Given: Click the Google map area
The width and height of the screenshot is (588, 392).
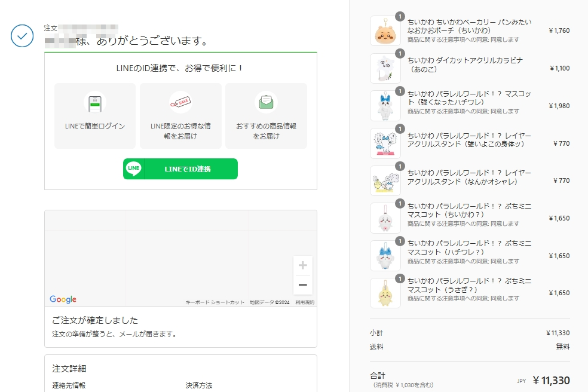Looking at the screenshot, I should (180, 258).
